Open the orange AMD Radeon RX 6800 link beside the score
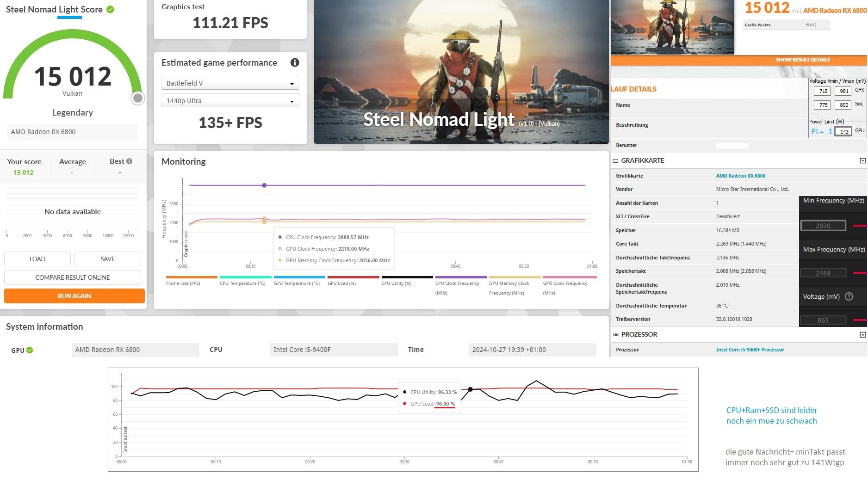The width and height of the screenshot is (868, 480). coord(835,10)
